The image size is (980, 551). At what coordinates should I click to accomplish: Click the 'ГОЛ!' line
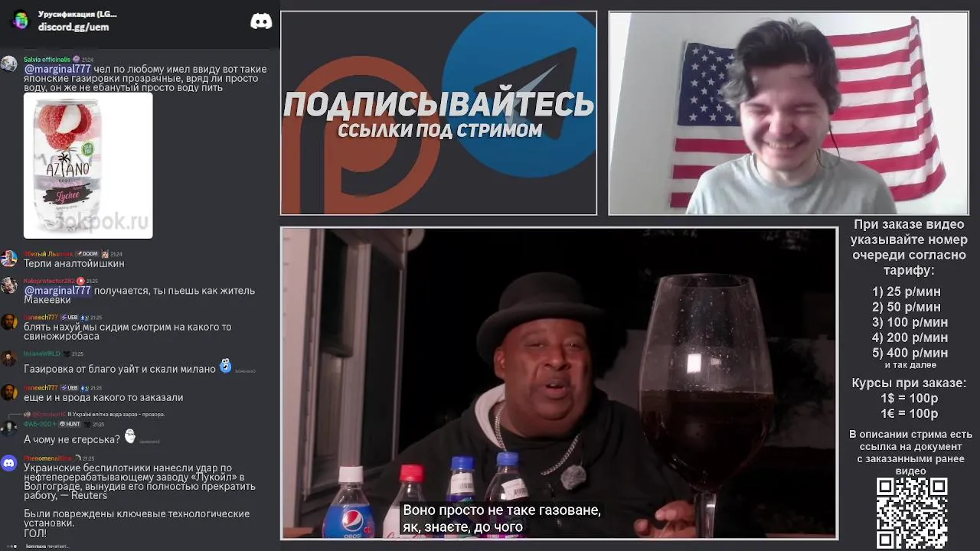click(35, 533)
